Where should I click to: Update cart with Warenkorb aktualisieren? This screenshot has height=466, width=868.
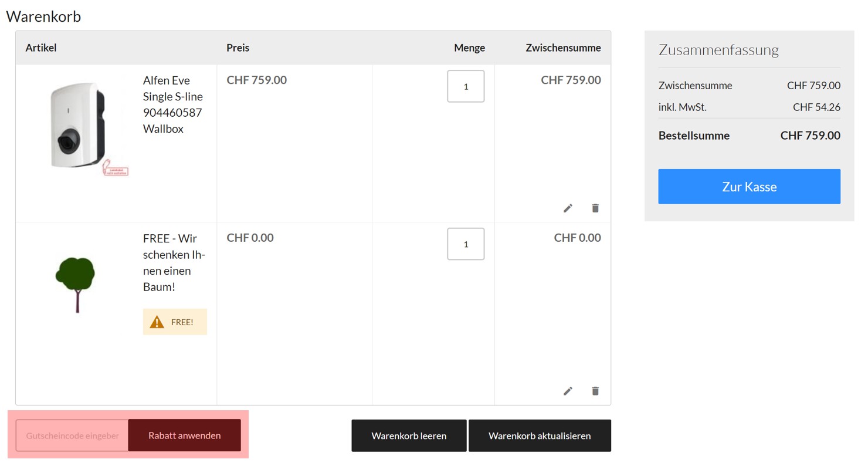pos(540,435)
